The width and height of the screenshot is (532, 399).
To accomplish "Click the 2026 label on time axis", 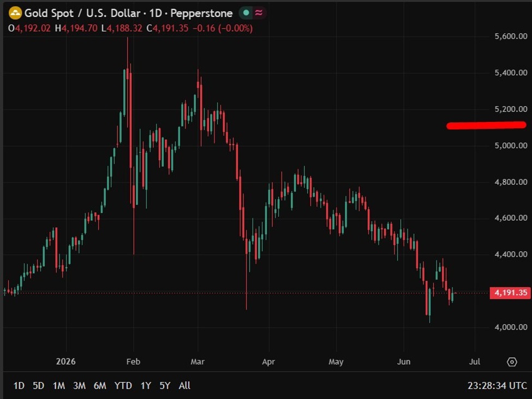I will [66, 362].
